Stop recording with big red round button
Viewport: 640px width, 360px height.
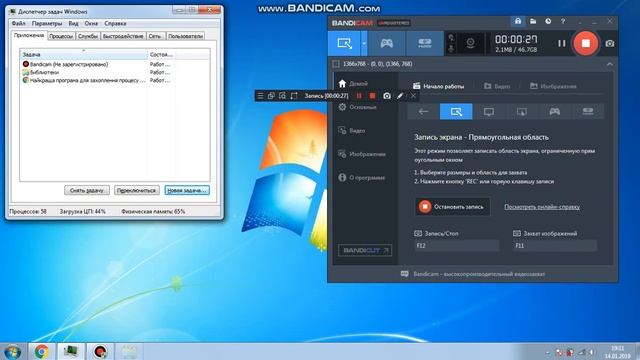pyautogui.click(x=585, y=43)
